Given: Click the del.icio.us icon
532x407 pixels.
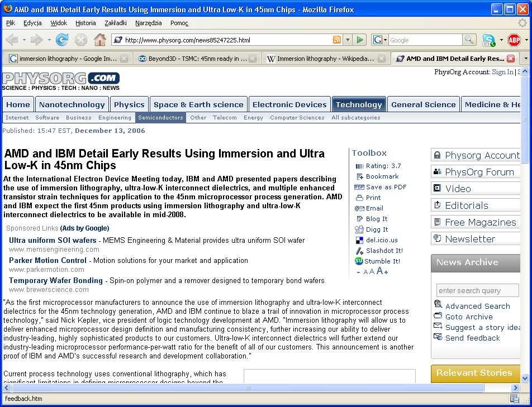Looking at the screenshot, I should (x=360, y=240).
